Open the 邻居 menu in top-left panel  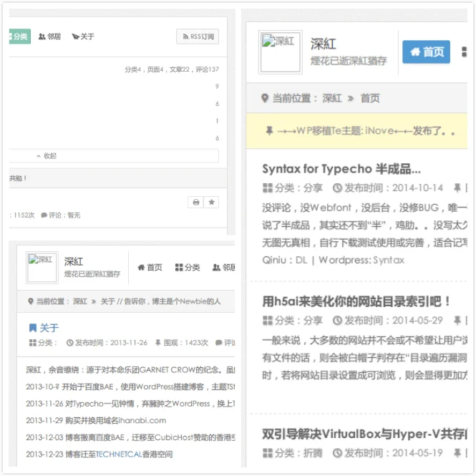pyautogui.click(x=50, y=37)
